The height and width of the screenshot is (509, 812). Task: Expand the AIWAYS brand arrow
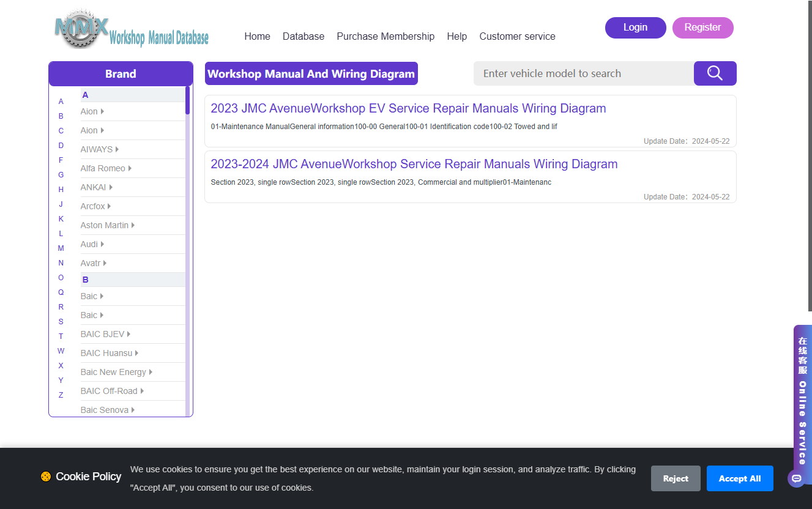[x=117, y=149]
